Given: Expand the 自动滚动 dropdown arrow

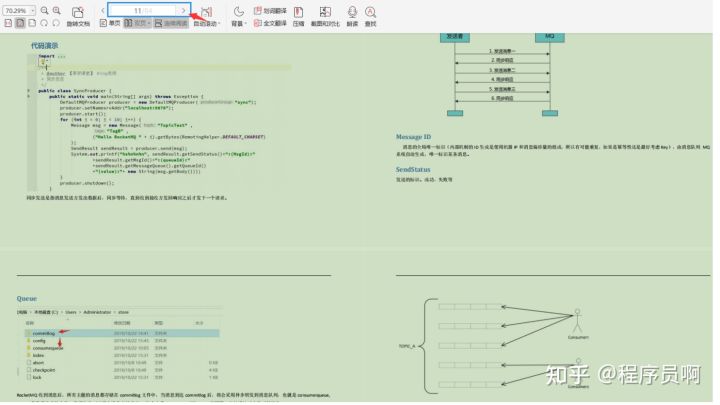Looking at the screenshot, I should 219,23.
